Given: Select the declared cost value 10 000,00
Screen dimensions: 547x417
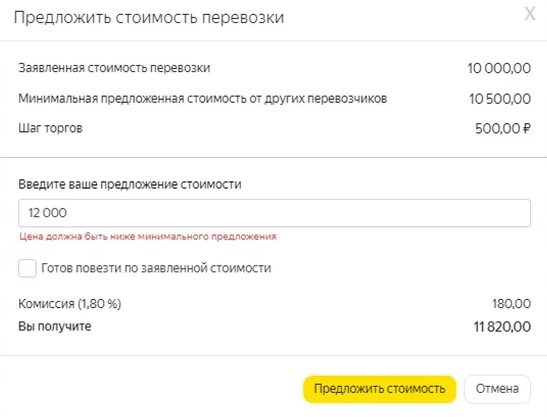Looking at the screenshot, I should (x=499, y=68).
